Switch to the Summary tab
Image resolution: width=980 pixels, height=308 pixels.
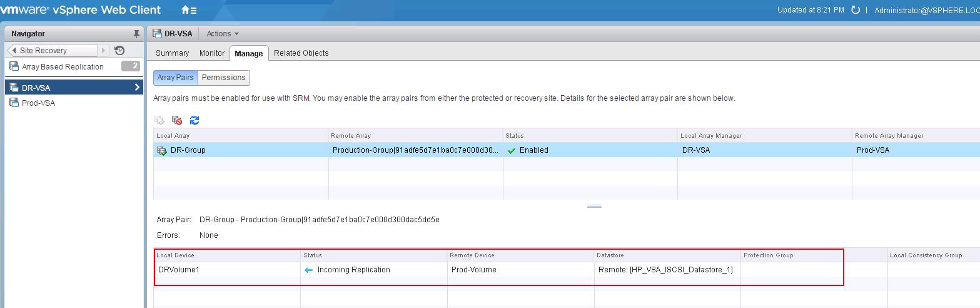172,53
